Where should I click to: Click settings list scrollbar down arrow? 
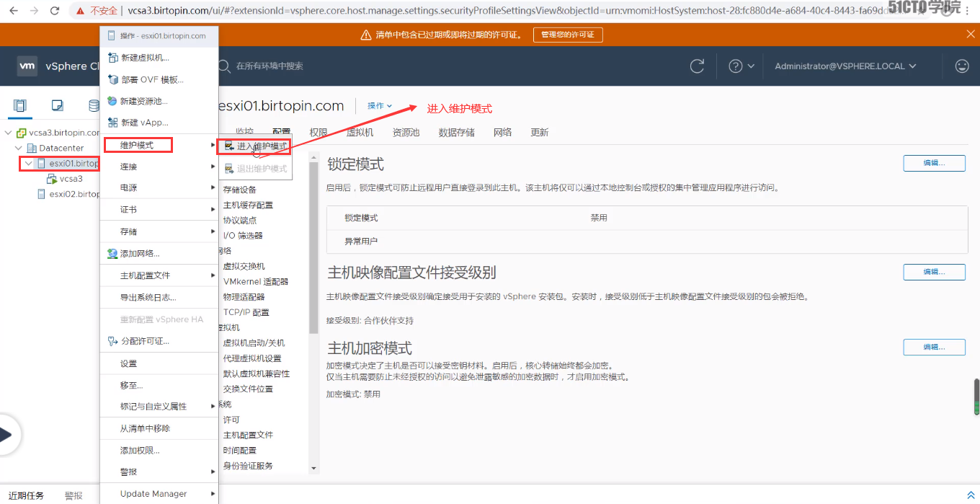(313, 469)
